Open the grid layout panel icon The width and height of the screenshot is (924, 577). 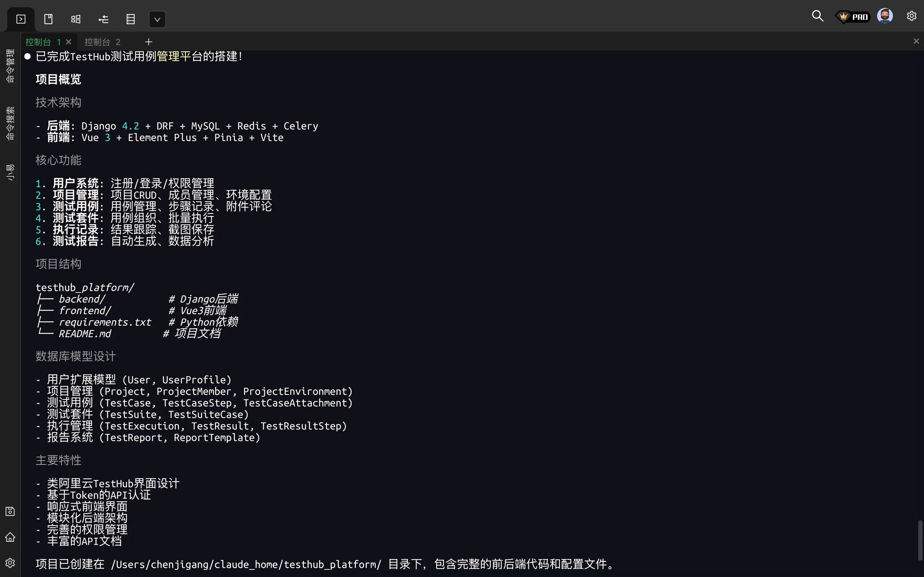[76, 19]
